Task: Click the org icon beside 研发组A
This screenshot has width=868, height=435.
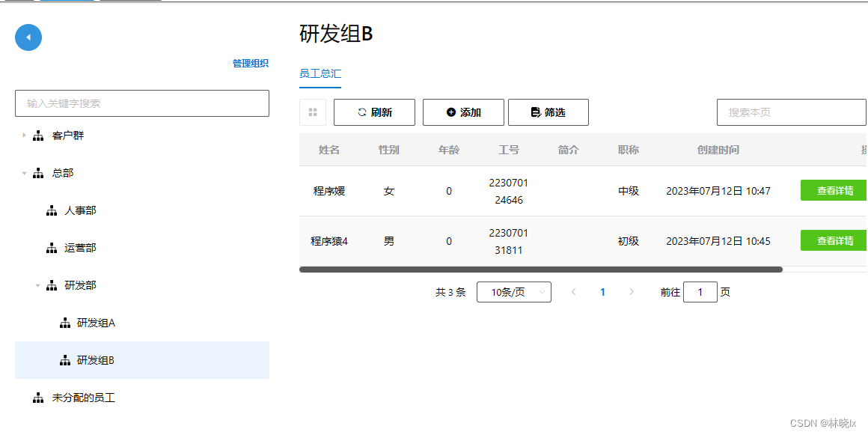Action: click(x=64, y=323)
